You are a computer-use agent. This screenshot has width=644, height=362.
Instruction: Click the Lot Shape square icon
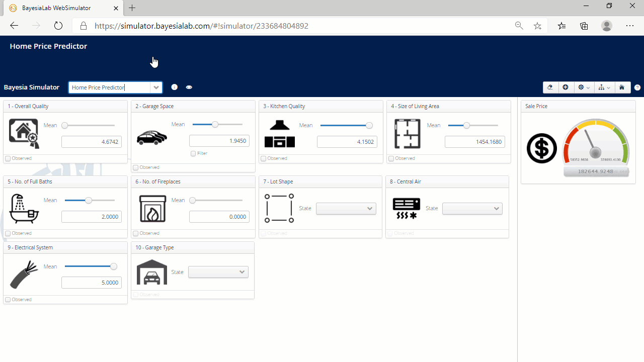click(x=279, y=208)
